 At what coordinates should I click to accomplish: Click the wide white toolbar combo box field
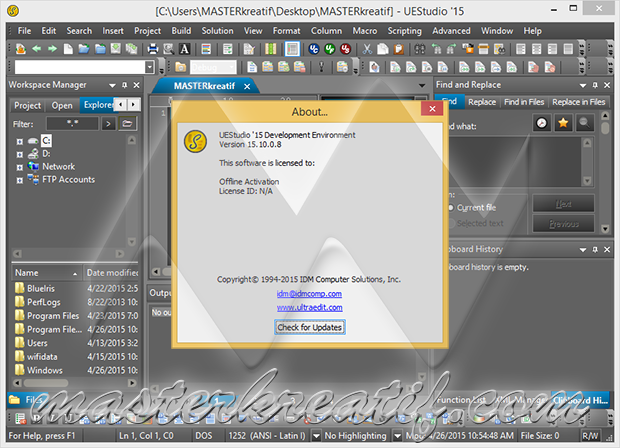click(80, 67)
